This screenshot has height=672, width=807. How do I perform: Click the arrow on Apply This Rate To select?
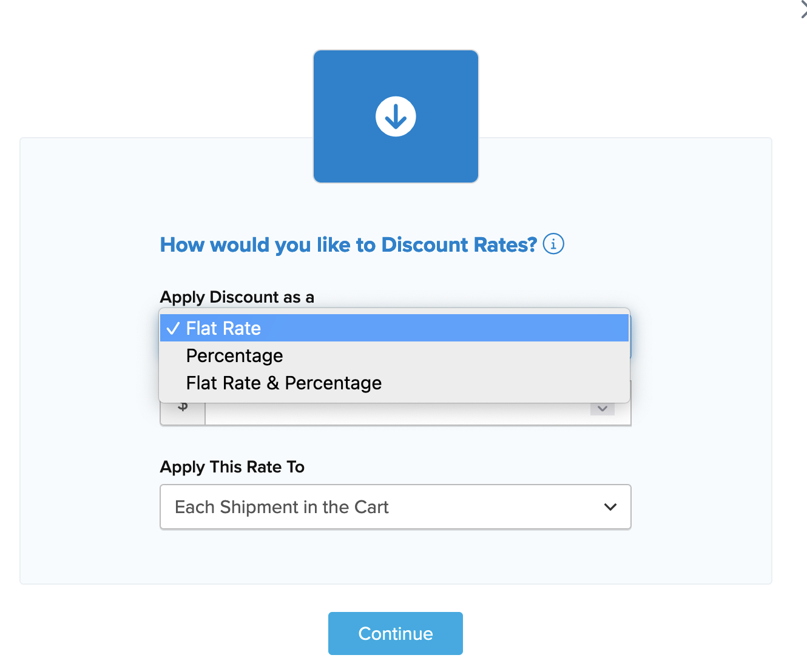coord(610,507)
